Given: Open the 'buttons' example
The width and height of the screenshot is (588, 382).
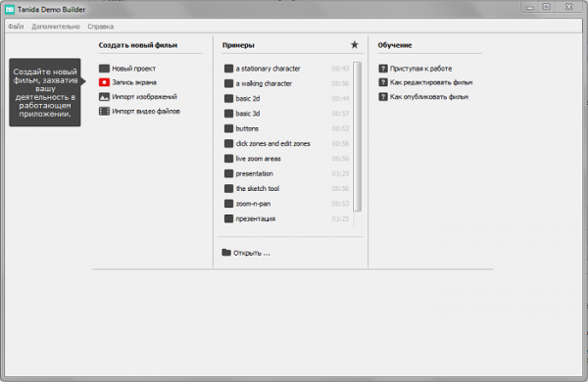Looking at the screenshot, I should pos(247,128).
